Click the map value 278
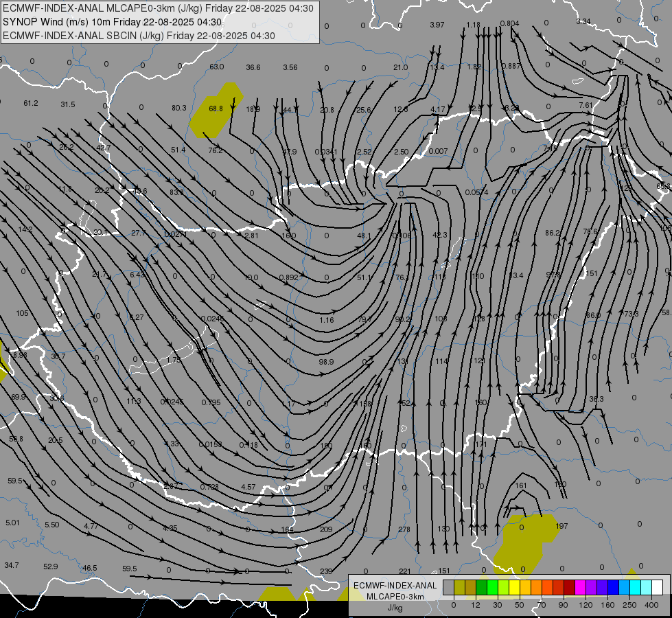Screen dimensions: 672x618 point(404,529)
